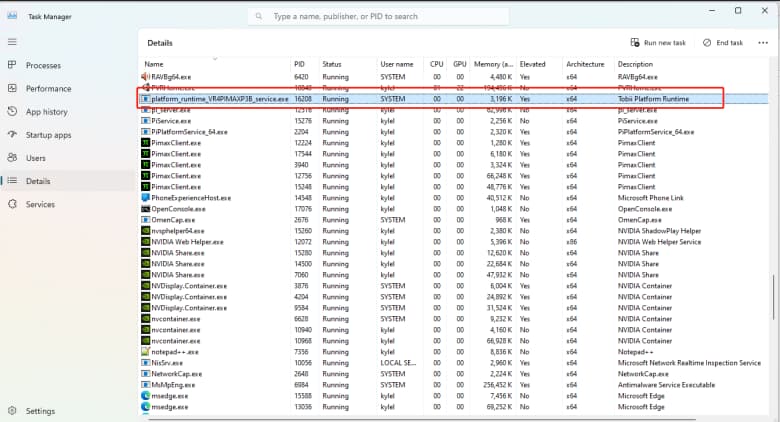Click the MsMpEng.exe process icon
Screen dimensions: 780x422
(145, 385)
